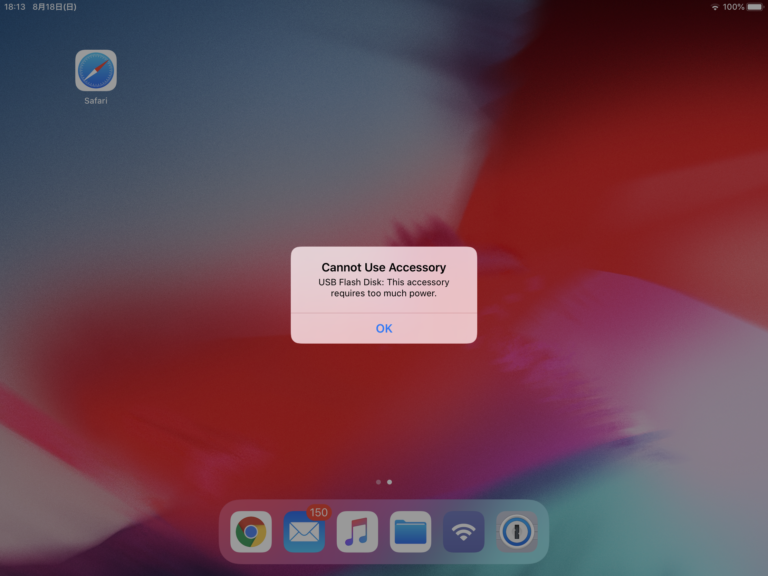Open the Safari app icon

[96, 71]
